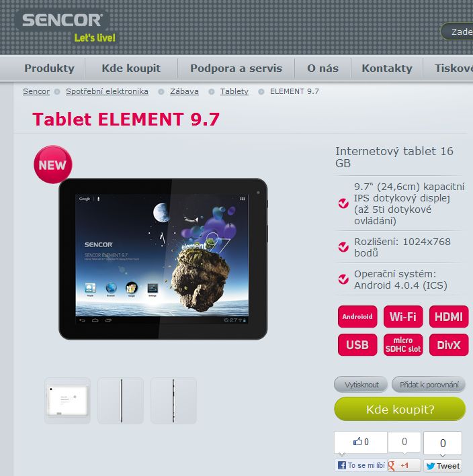Select the micro SDHC slot badge

(x=403, y=345)
